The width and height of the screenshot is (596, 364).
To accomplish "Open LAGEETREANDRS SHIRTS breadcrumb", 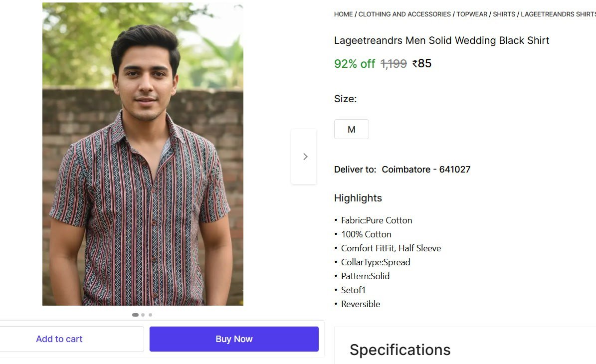I will coord(558,14).
